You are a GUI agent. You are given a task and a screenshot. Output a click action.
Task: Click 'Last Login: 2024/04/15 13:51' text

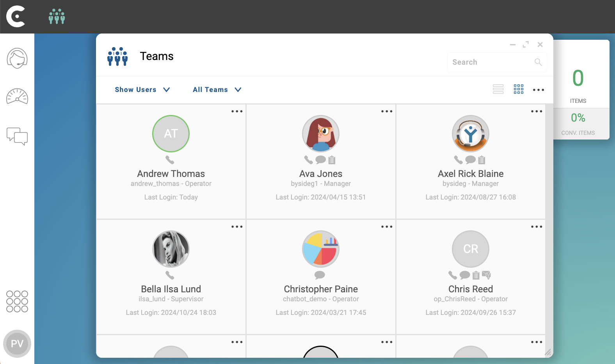pyautogui.click(x=321, y=197)
